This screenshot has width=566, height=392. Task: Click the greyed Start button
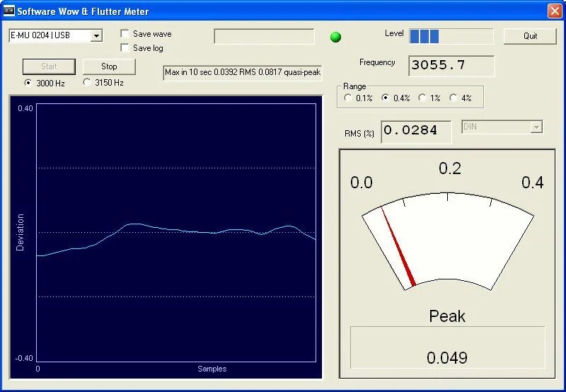49,67
